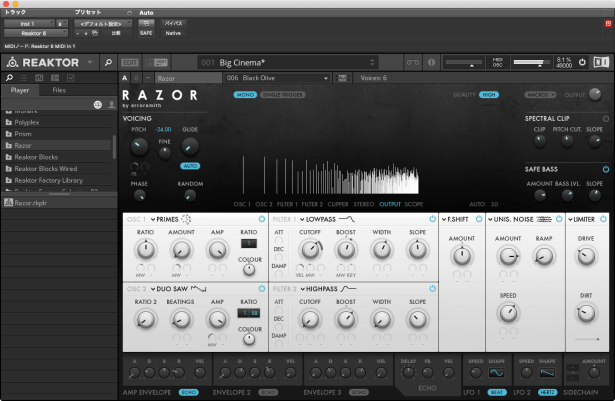Toggle the glide AUTO switch
Viewport: 615px width, 401px height.
[x=190, y=164]
